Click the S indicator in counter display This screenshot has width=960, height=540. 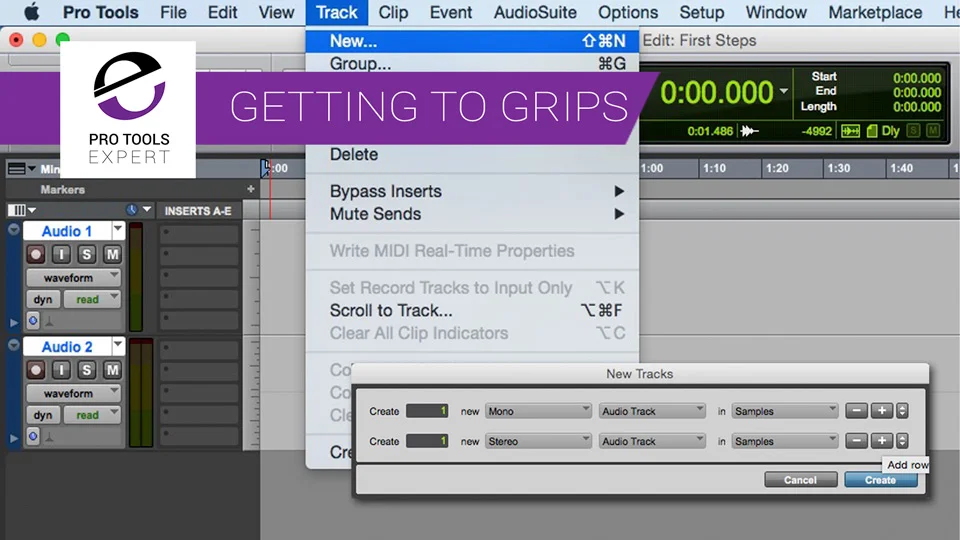(913, 130)
